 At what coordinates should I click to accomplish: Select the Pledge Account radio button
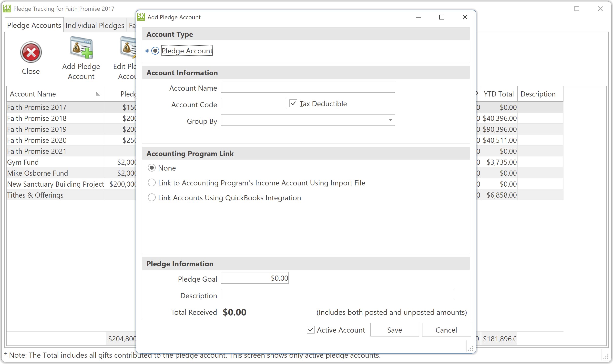(x=155, y=51)
